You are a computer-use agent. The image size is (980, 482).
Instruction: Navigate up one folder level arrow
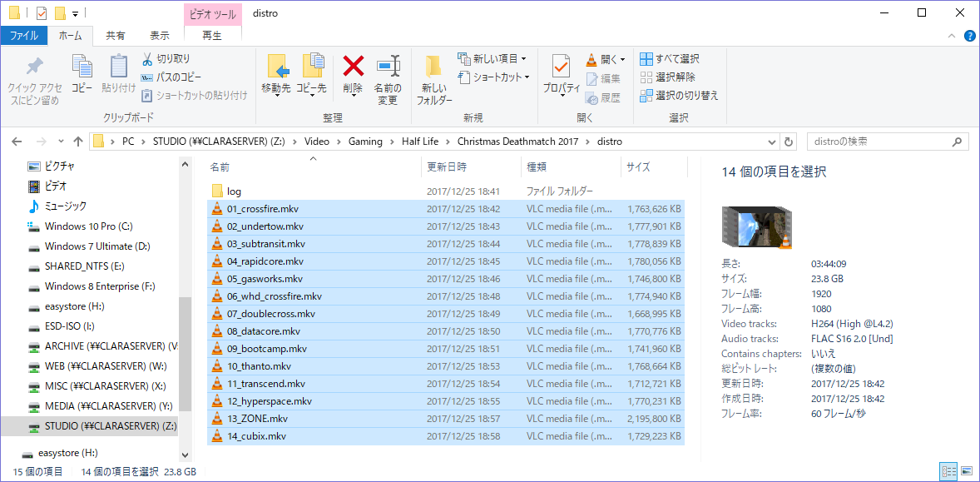coord(78,142)
